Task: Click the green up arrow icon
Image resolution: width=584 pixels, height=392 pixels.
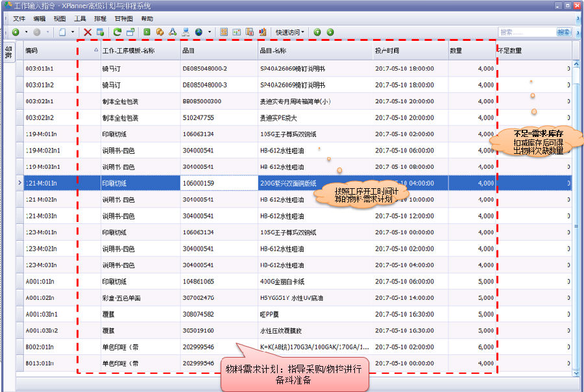Action: coord(317,32)
